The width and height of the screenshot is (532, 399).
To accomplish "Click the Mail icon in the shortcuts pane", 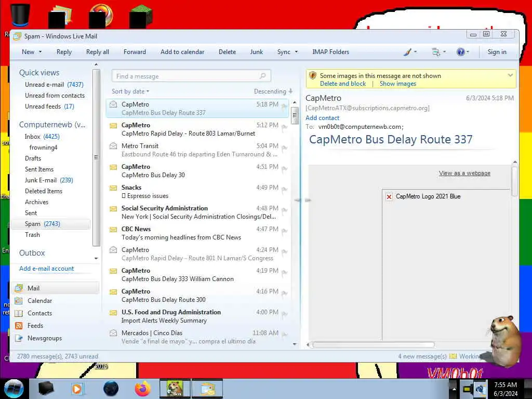I will tap(19, 288).
